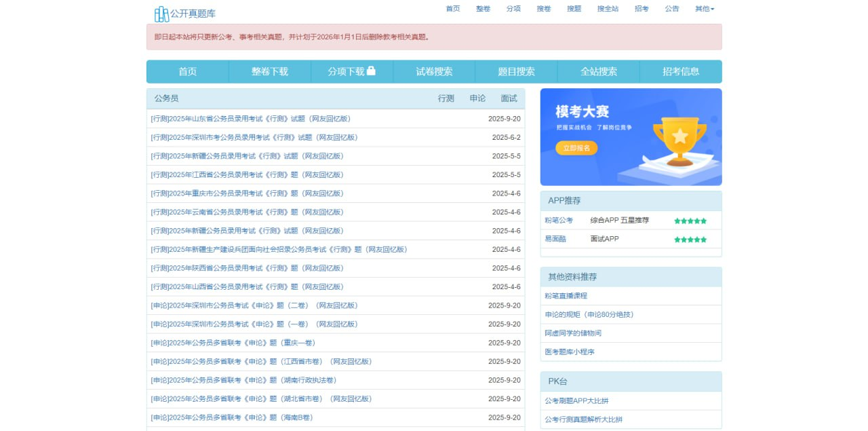This screenshot has width=868, height=431.
Task: Go to 试卷搜索 in the blue navigation bar
Action: (434, 71)
